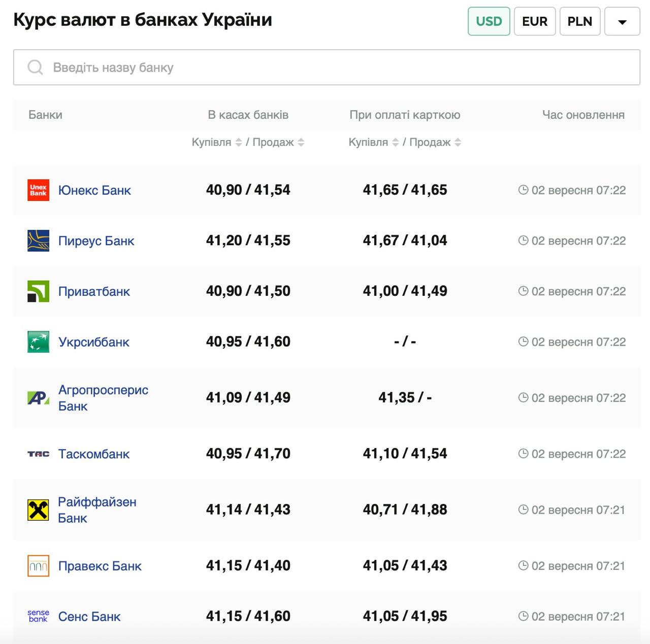Viewport: 650px width, 644px height.
Task: Select the USD currency tab
Action: coord(489,21)
